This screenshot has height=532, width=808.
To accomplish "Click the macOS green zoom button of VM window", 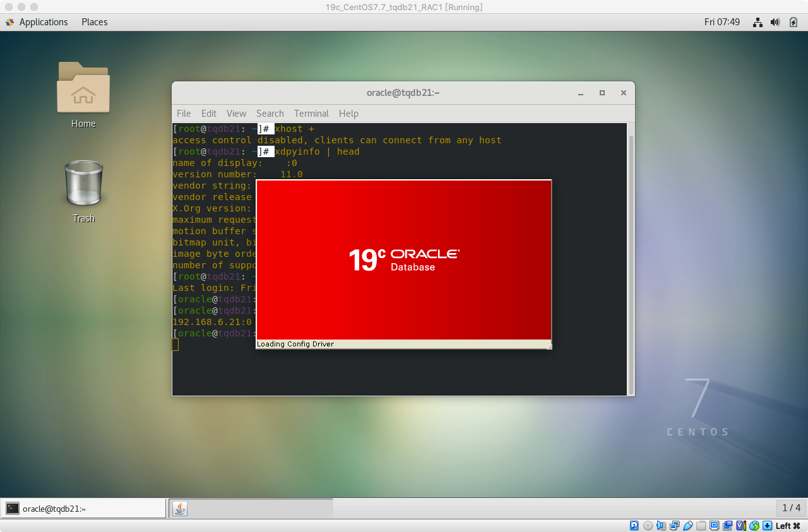I will (34, 7).
